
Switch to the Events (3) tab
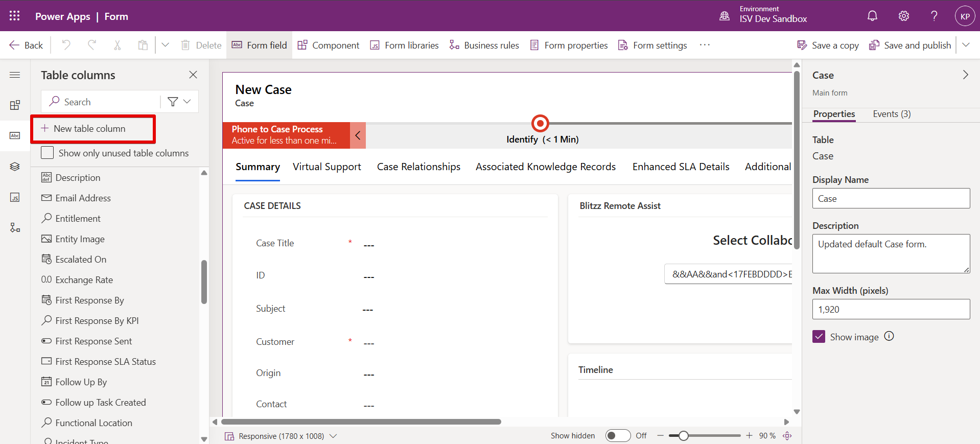point(892,114)
